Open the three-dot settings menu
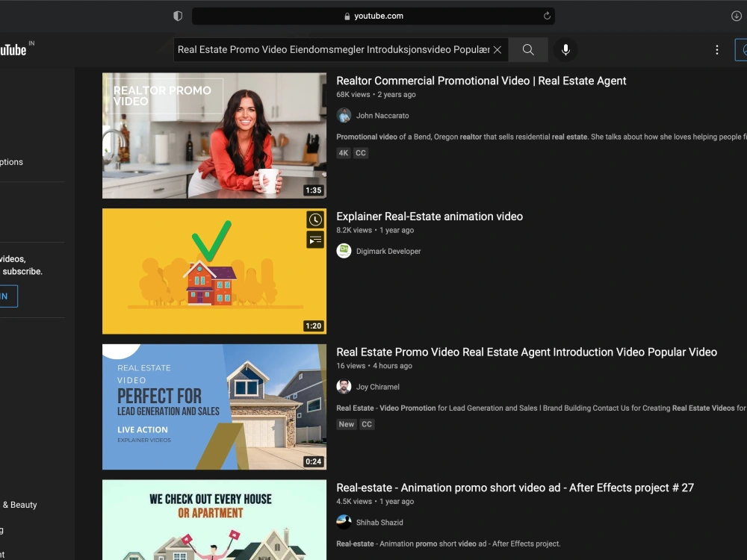 click(716, 49)
